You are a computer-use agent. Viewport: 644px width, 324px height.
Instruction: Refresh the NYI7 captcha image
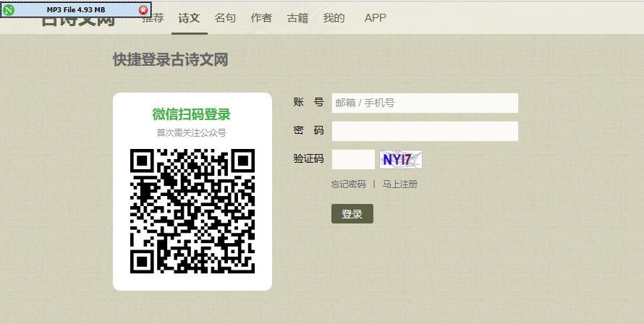(x=401, y=159)
